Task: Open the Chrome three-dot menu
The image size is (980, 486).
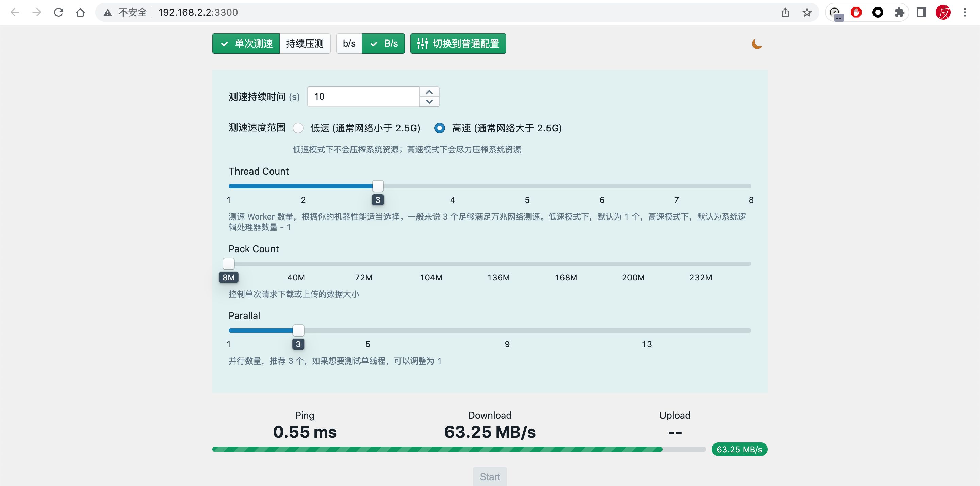Action: (965, 13)
